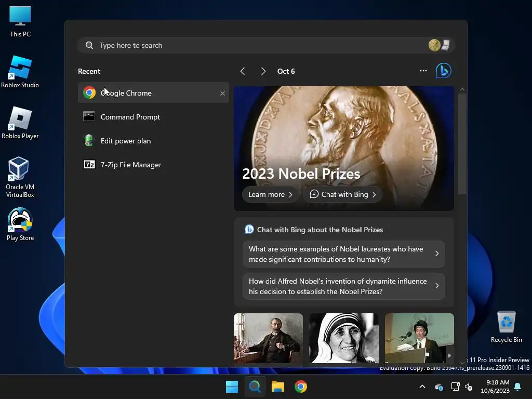Click the Oct 6 date label
This screenshot has width=532, height=399.
(x=286, y=71)
